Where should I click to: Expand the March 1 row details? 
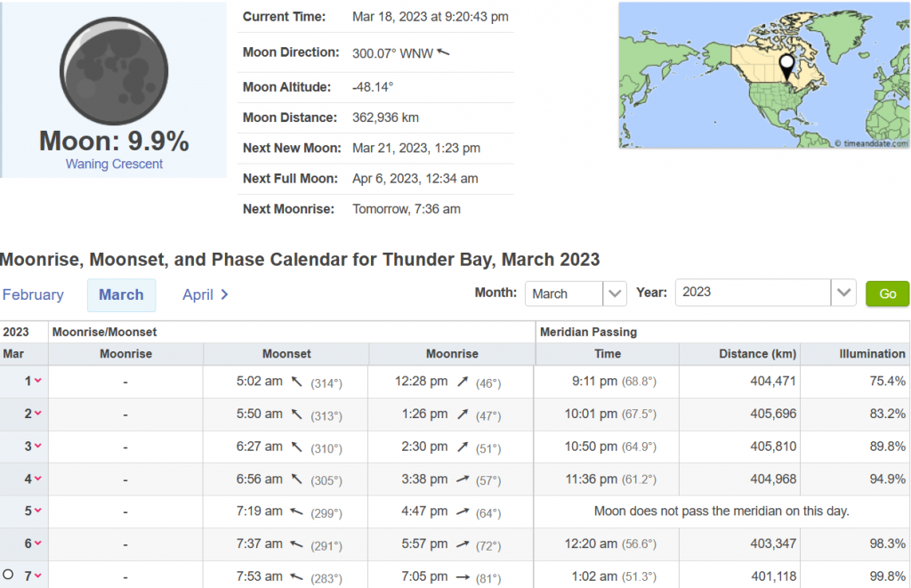click(37, 382)
